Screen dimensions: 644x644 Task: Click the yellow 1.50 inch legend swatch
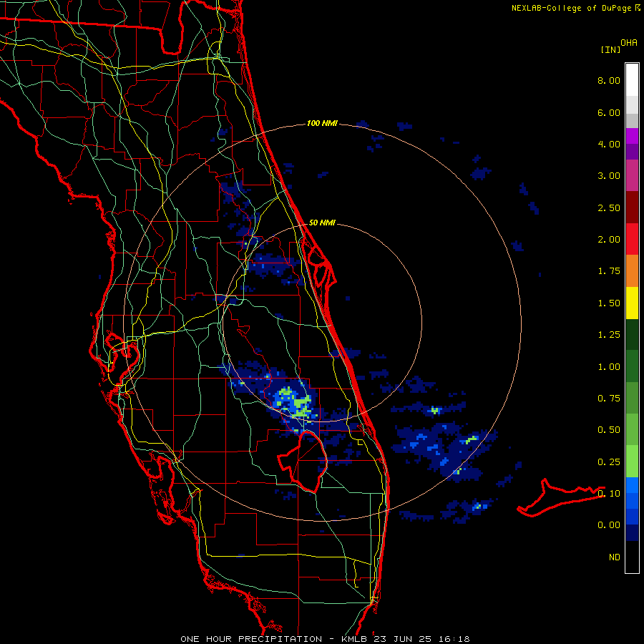pyautogui.click(x=632, y=303)
